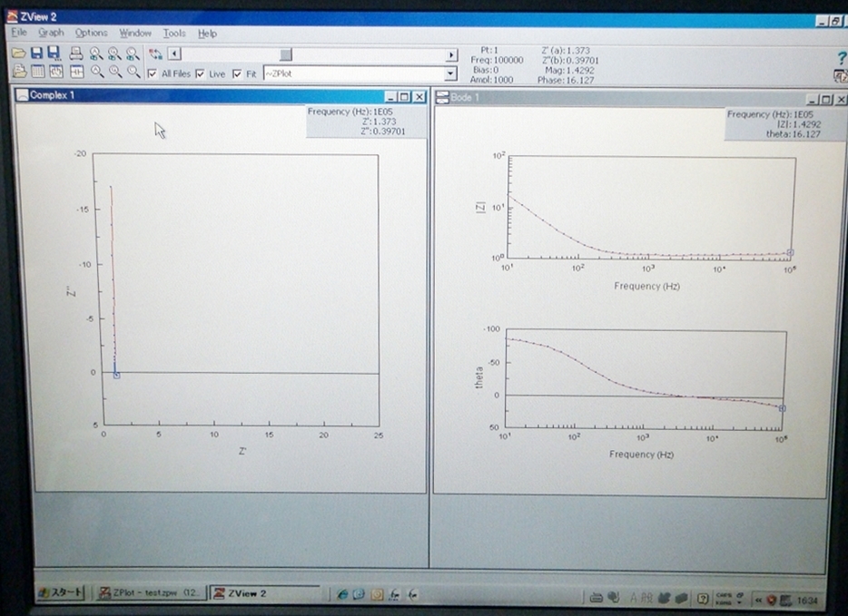Switch to ZPlot - test.zpw taskbar button
Image resolution: width=848 pixels, height=616 pixels.
coord(150,592)
